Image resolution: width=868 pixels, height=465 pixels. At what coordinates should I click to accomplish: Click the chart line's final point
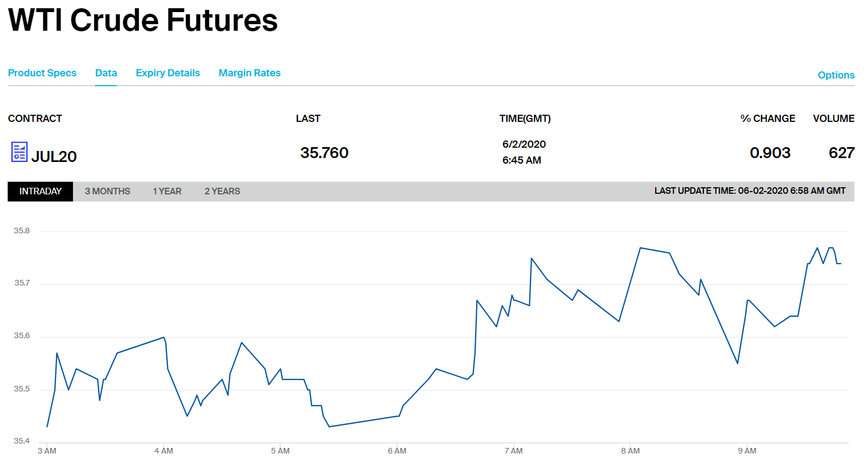tap(841, 264)
